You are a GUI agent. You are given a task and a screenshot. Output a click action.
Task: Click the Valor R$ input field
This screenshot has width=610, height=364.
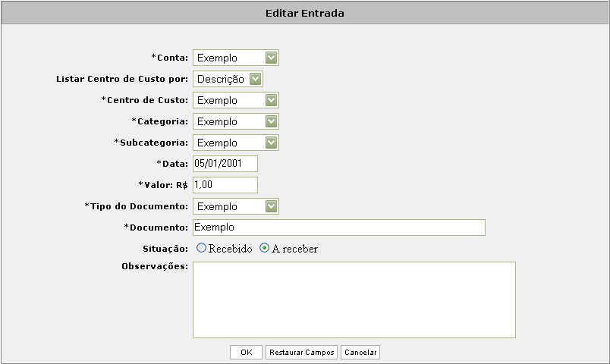click(x=225, y=185)
